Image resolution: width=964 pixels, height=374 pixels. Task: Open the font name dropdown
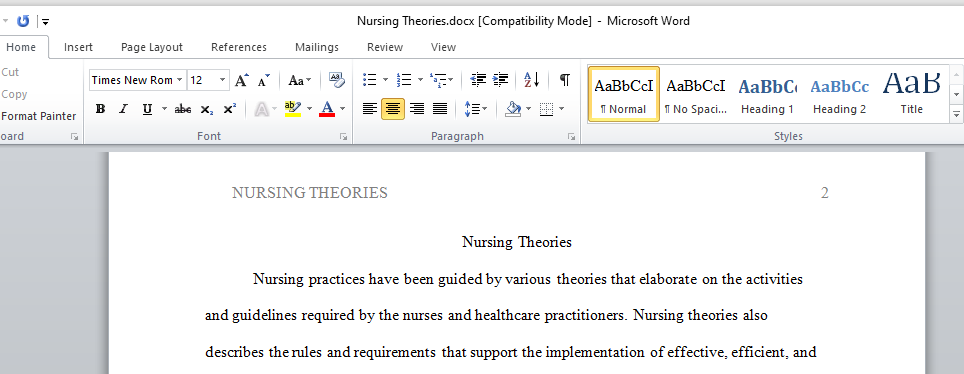[180, 80]
